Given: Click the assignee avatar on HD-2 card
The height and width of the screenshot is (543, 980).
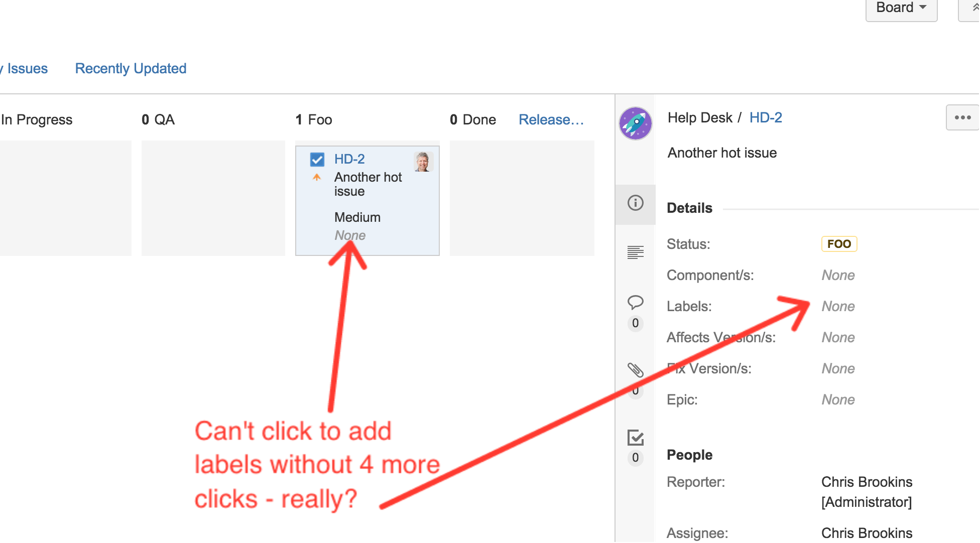Looking at the screenshot, I should (423, 162).
